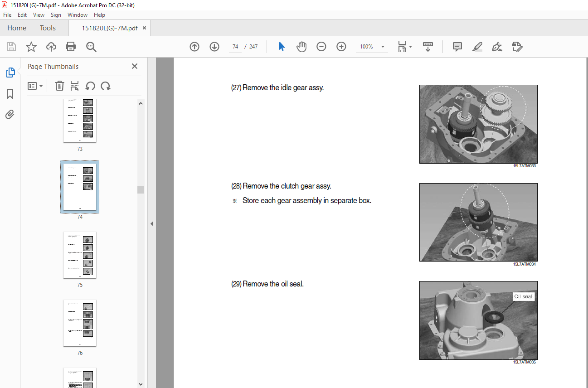The width and height of the screenshot is (588, 388).
Task: Show the Page Thumbnails pane icon
Action: [10, 72]
